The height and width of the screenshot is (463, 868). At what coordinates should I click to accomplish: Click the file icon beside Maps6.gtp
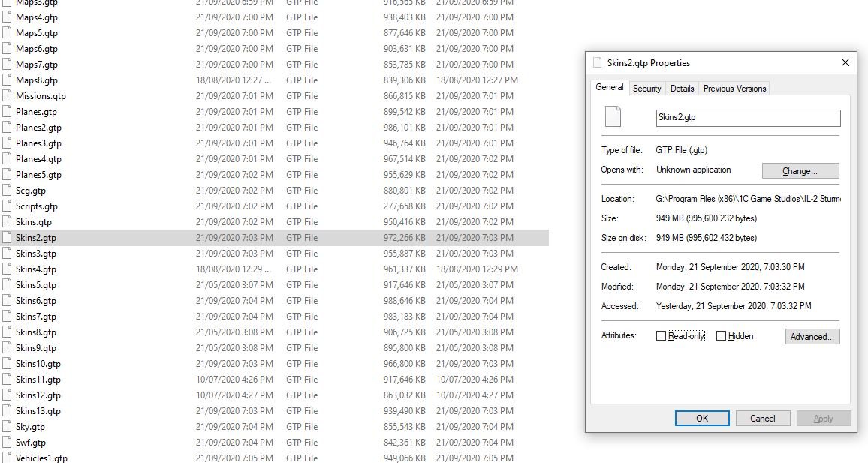[x=7, y=48]
